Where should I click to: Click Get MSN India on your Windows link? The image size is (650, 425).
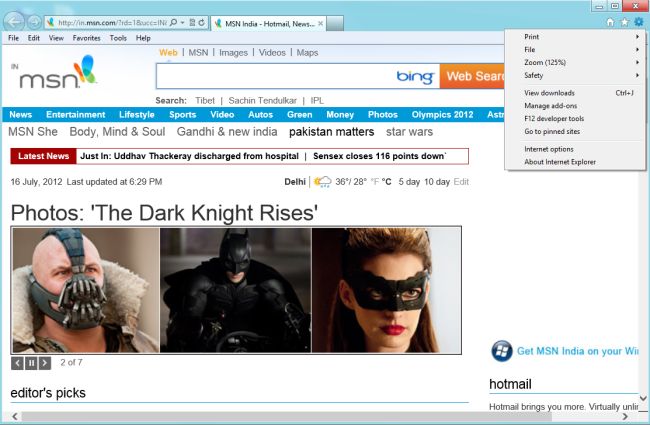pos(577,351)
